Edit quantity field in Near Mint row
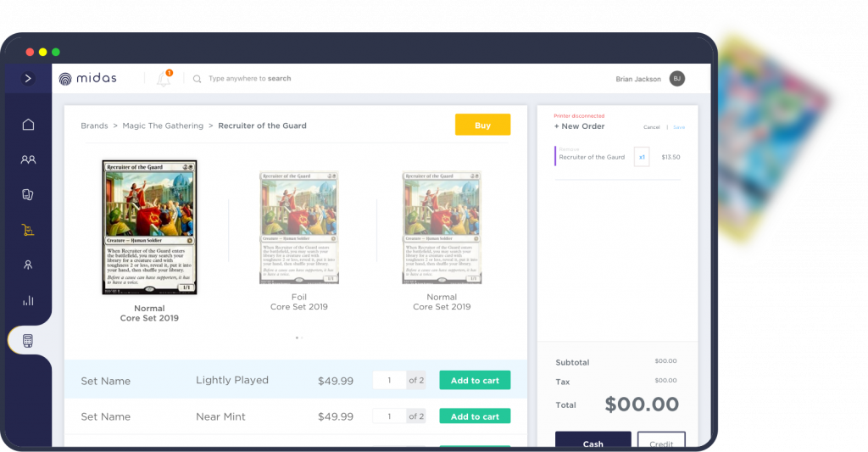The image size is (868, 452). (390, 416)
